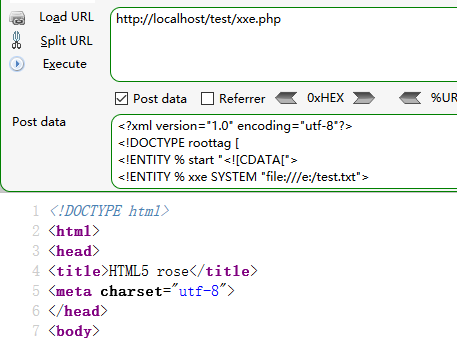Click the html tag on line 2
Image resolution: width=457 pixels, height=363 pixels.
coord(74,231)
